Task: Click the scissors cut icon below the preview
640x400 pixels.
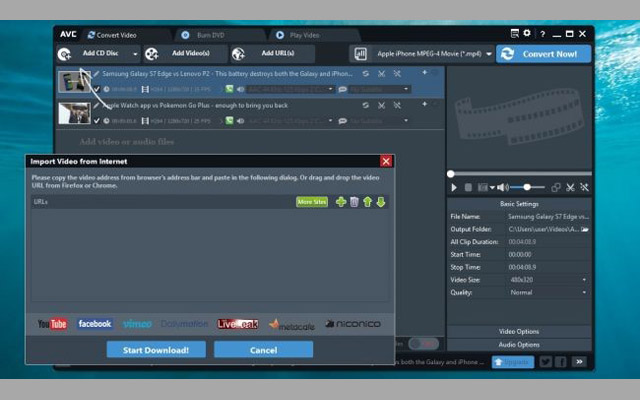Action: [571, 187]
